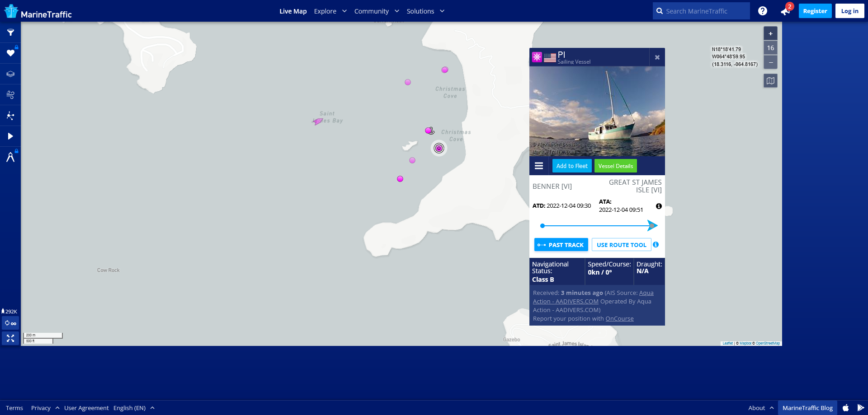Zoom in on the map
The image size is (868, 415).
pyautogui.click(x=771, y=33)
